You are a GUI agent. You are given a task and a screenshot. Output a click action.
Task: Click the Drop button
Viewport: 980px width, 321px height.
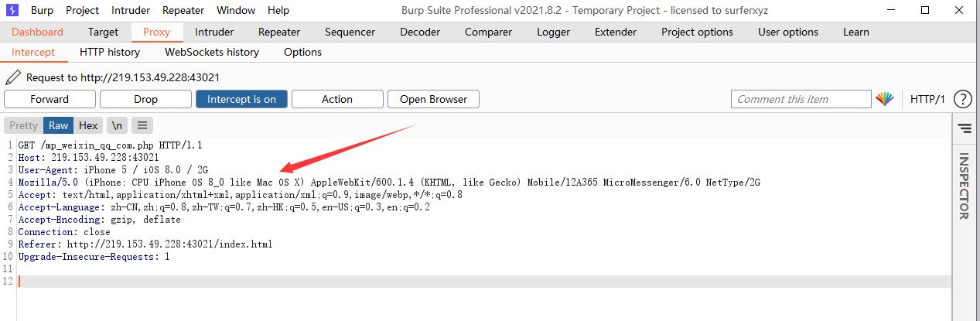click(145, 99)
